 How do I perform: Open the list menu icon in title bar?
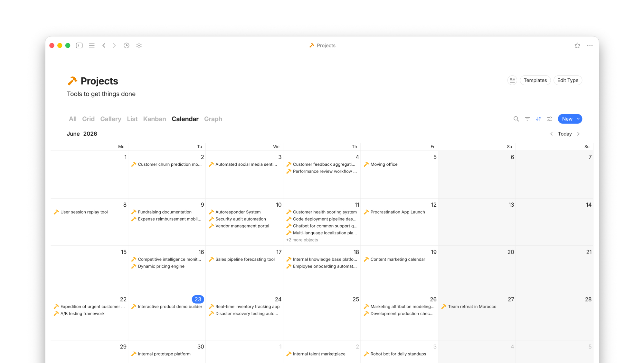pos(92,45)
